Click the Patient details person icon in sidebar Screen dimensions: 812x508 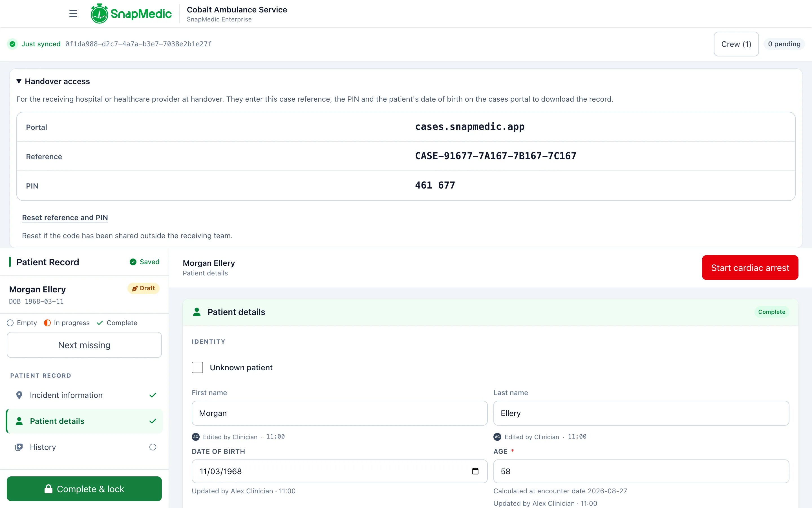(x=19, y=421)
